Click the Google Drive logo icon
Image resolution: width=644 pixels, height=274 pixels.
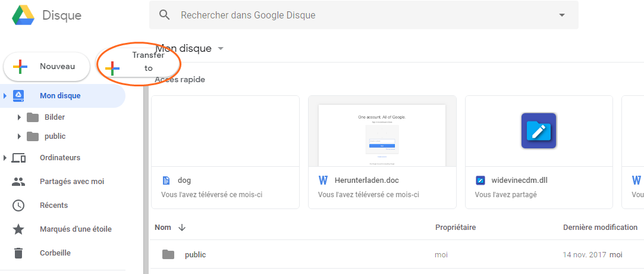tap(23, 15)
